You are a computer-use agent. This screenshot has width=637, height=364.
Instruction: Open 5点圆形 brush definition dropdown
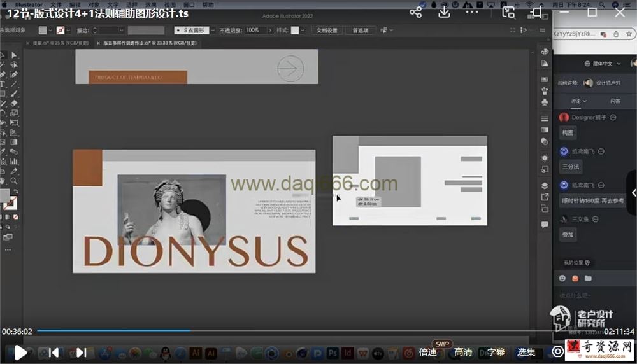(213, 31)
